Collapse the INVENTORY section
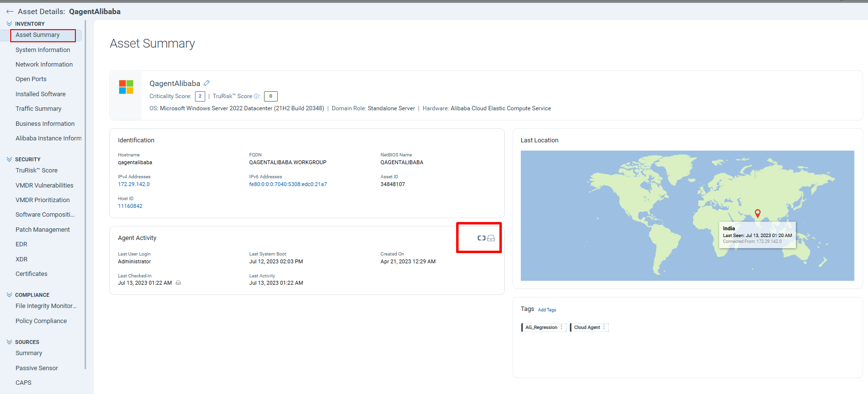Viewport: 868px width, 394px height. (x=9, y=24)
